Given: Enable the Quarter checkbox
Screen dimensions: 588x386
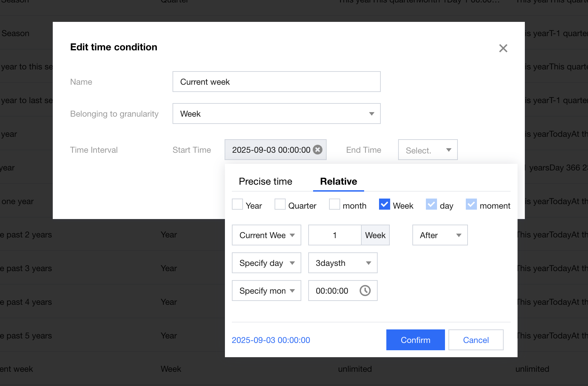Looking at the screenshot, I should click(x=280, y=204).
